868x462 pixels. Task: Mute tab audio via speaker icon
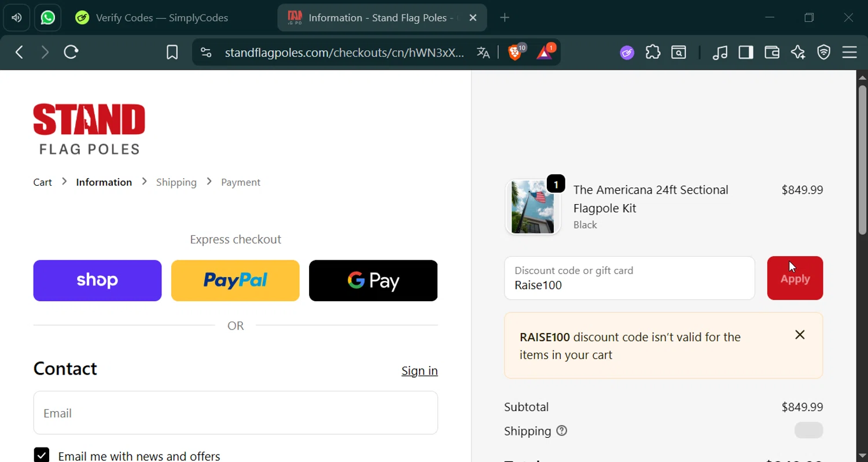(17, 18)
